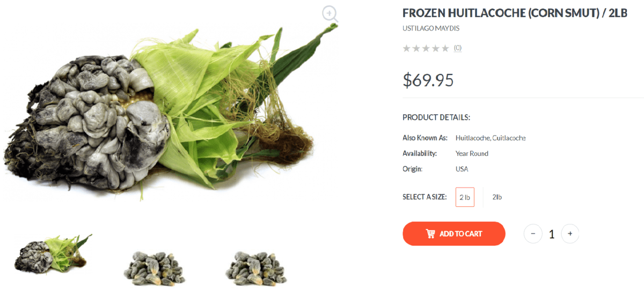This screenshot has height=306, width=644.
Task: Click the cart icon inside Add to Cart
Action: (430, 234)
